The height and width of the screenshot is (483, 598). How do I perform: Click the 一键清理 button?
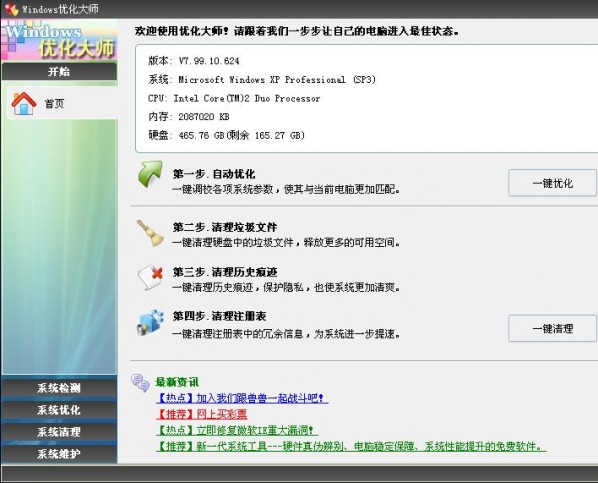point(552,328)
